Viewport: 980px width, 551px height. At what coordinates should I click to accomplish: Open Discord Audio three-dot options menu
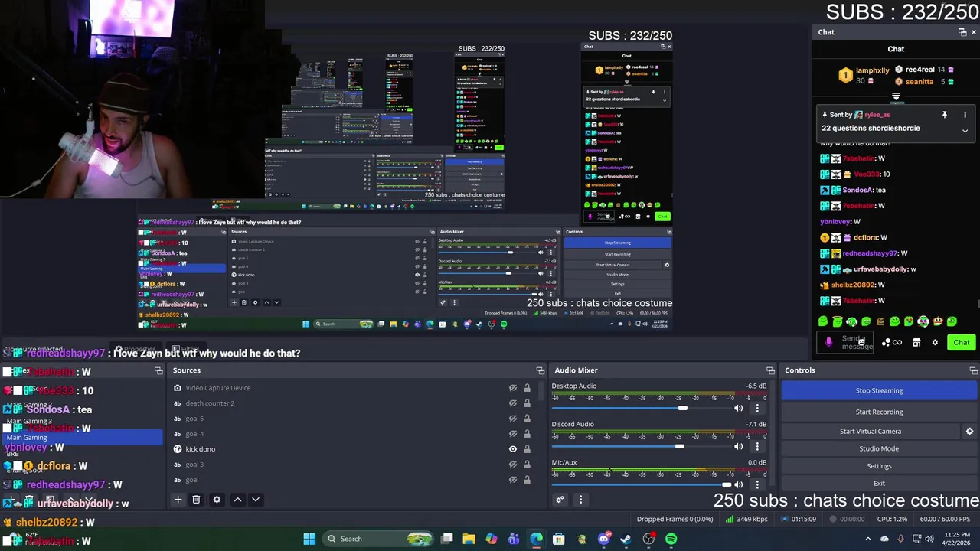[757, 446]
